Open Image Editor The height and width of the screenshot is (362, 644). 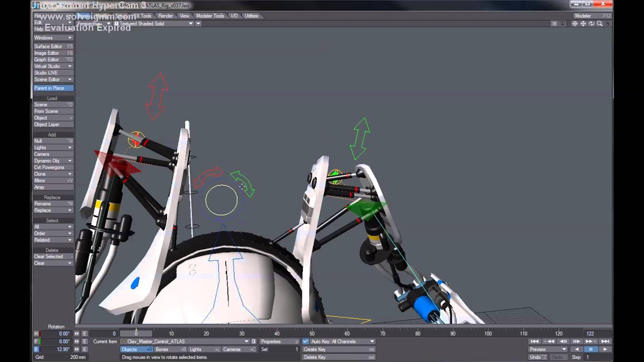53,53
